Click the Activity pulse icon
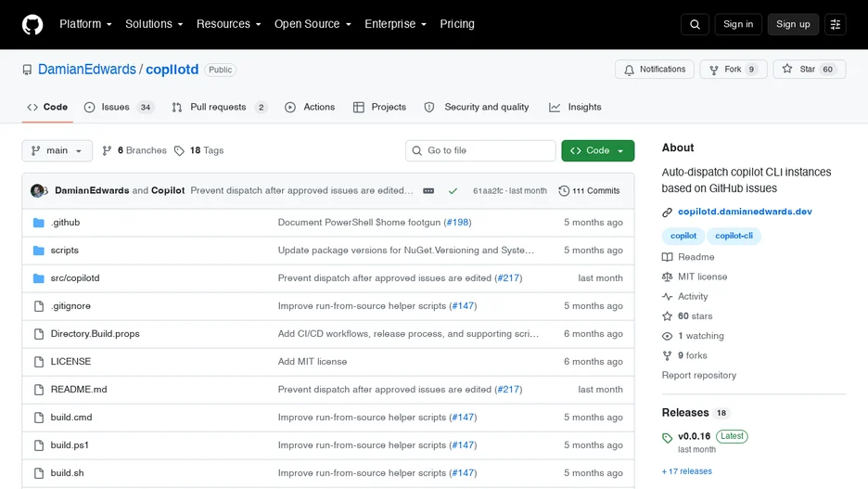This screenshot has height=489, width=868. [x=667, y=297]
